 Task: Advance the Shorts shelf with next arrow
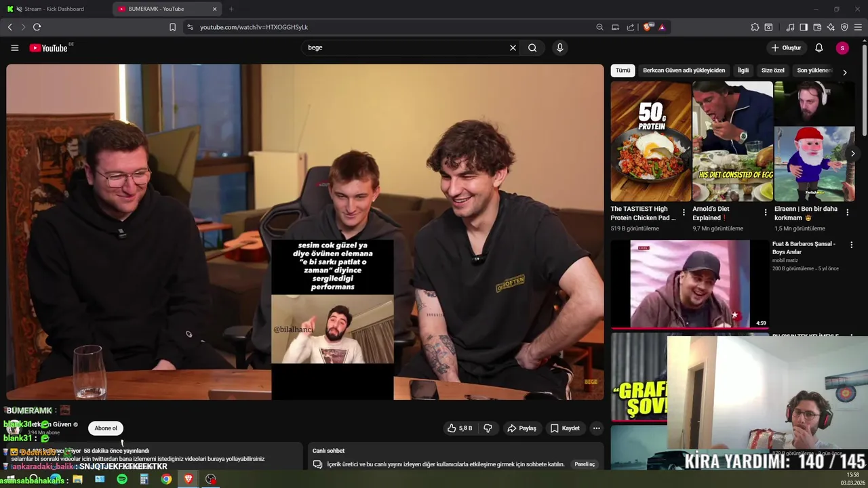pyautogui.click(x=852, y=154)
